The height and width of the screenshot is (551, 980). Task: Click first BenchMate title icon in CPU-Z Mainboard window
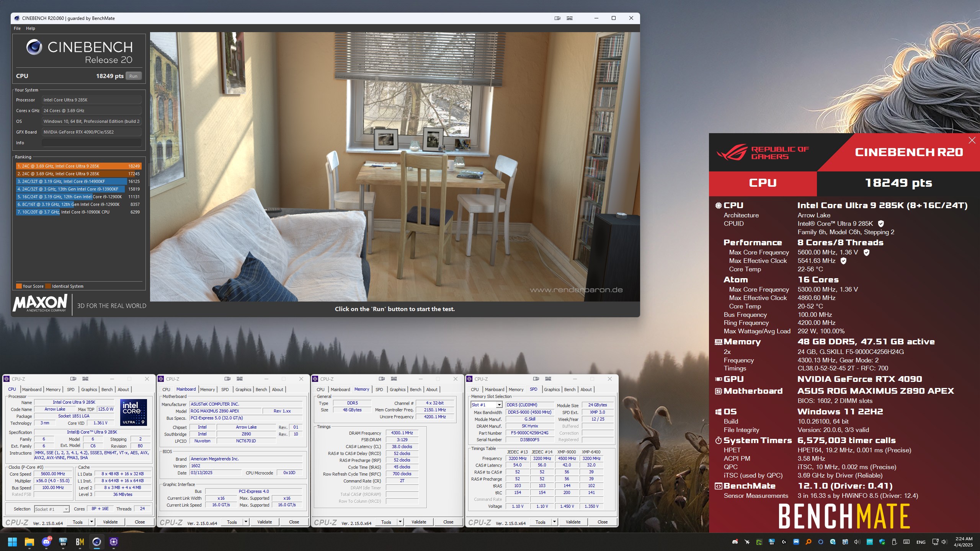pos(227,379)
